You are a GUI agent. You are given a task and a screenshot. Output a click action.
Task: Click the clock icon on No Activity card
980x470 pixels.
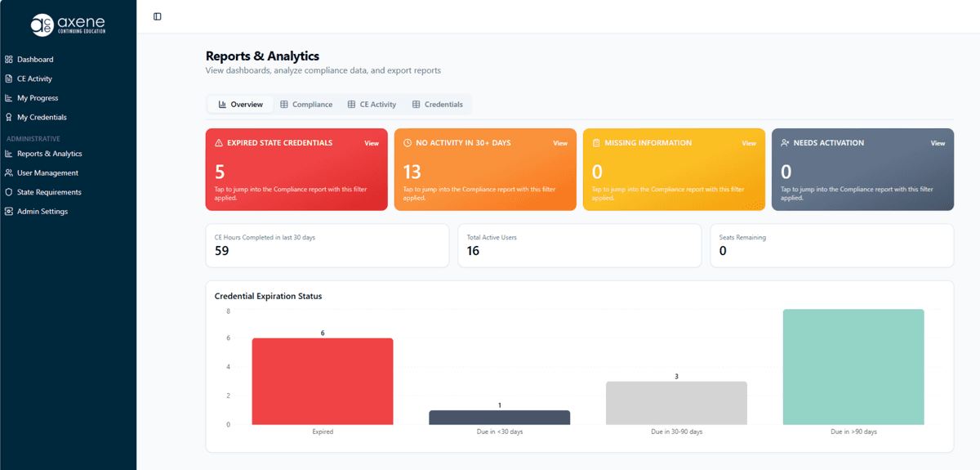click(x=408, y=143)
